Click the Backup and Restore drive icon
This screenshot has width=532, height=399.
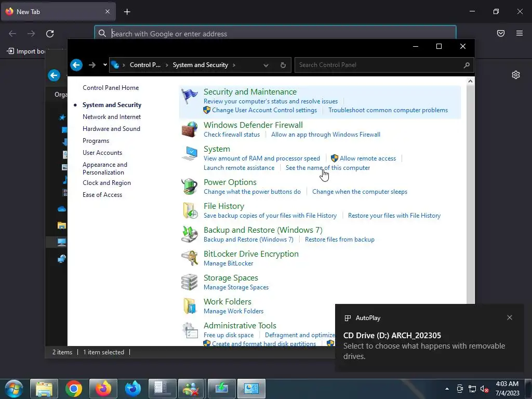[x=189, y=234]
